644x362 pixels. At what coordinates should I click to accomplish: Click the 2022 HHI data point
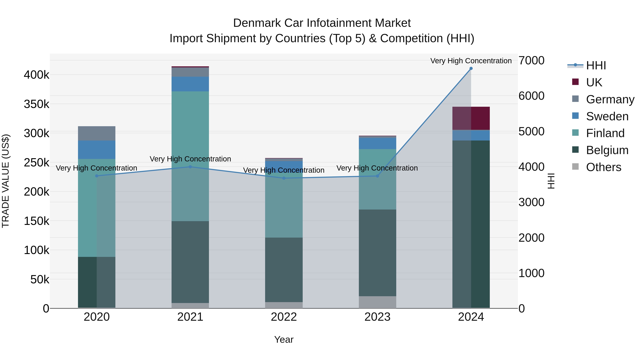[x=284, y=178]
